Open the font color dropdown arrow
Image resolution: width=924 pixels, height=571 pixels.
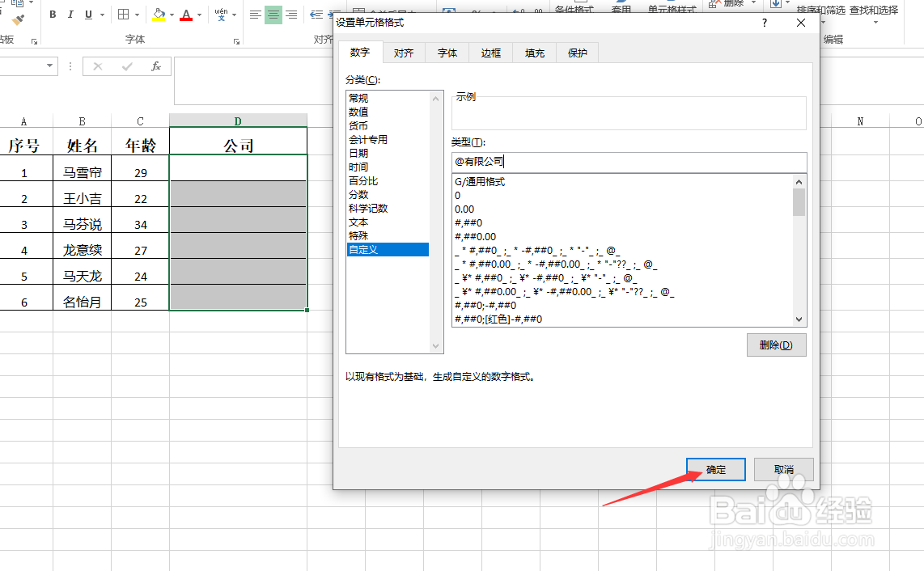pyautogui.click(x=197, y=15)
